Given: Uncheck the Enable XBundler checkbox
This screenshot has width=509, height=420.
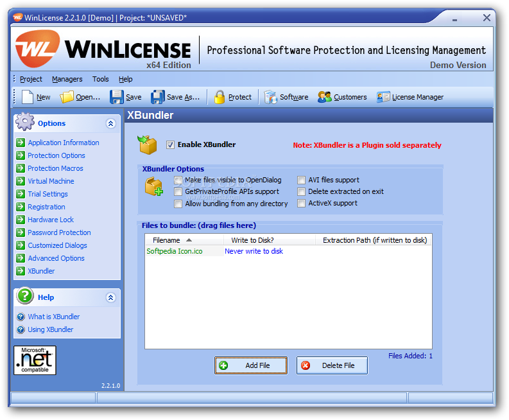Looking at the screenshot, I should [x=170, y=145].
